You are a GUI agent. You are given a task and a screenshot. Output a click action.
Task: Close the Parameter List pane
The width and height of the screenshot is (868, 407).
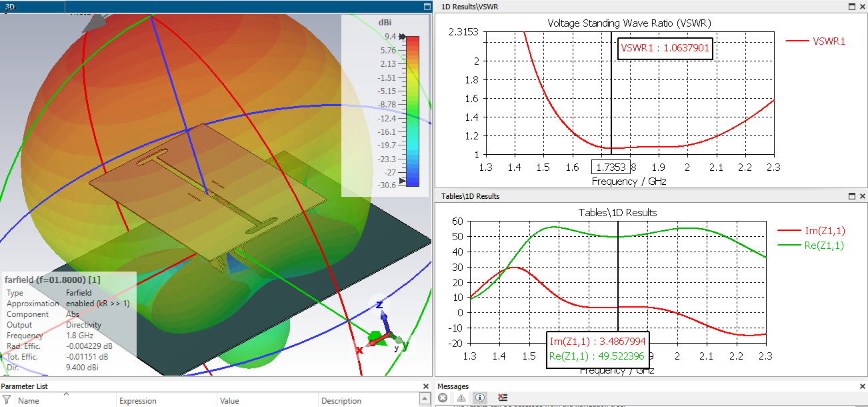426,386
